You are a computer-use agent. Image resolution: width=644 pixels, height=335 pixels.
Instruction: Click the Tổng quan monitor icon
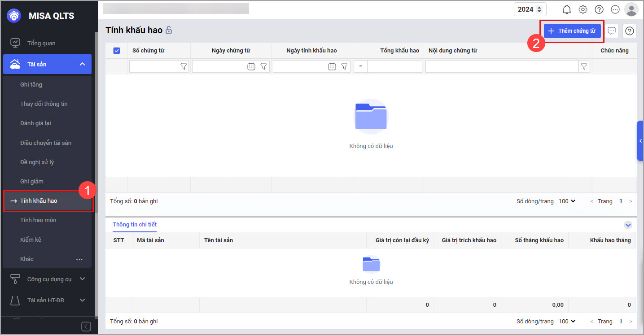(x=15, y=43)
